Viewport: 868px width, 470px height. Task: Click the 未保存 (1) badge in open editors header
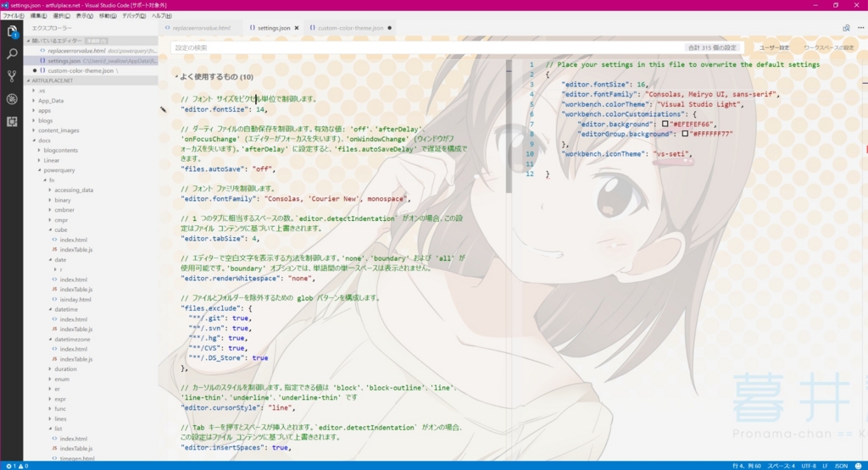click(97, 41)
